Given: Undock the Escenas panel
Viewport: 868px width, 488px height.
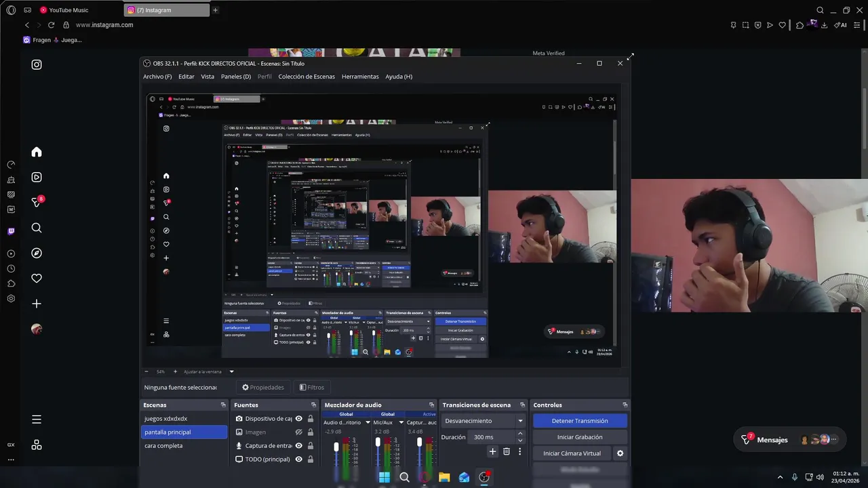Looking at the screenshot, I should 223,405.
